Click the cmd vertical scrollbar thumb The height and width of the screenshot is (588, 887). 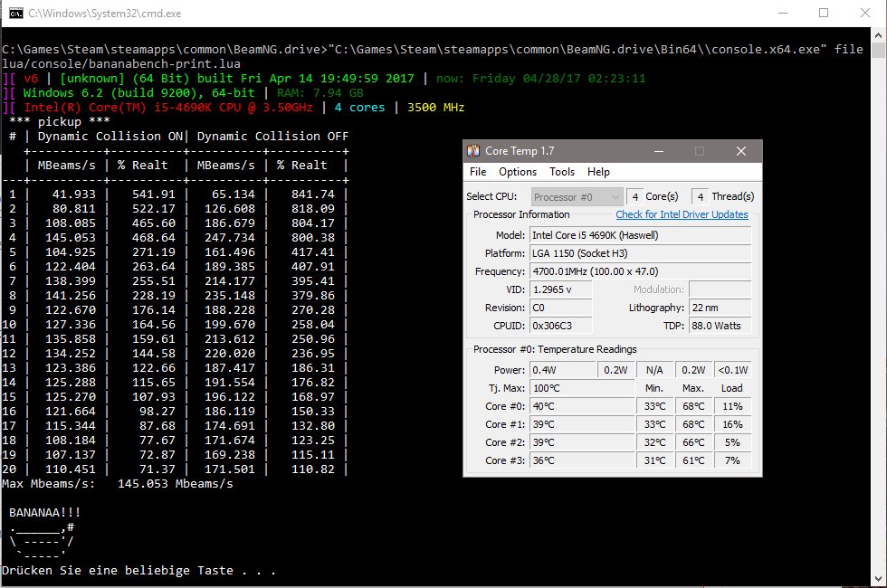pos(878,51)
